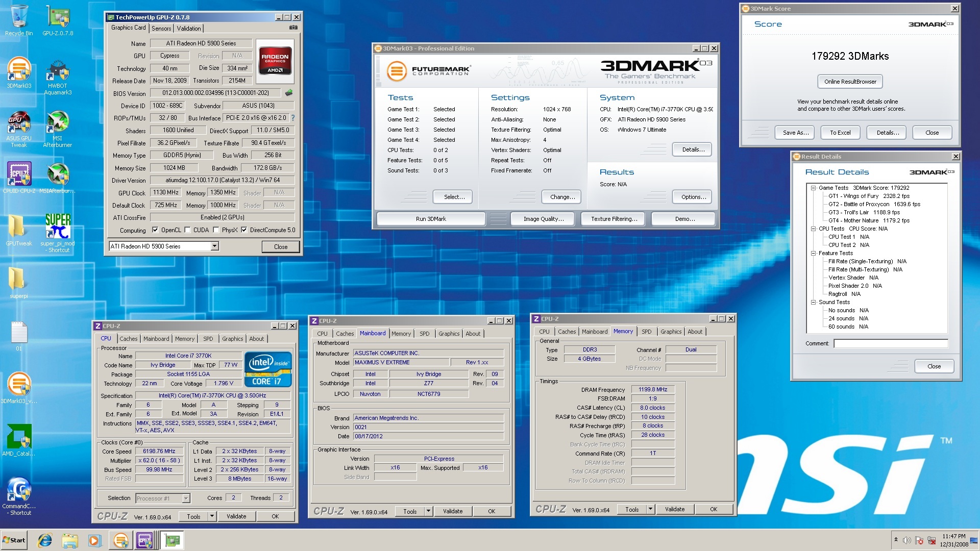The height and width of the screenshot is (551, 980).
Task: Open the SPD tab in Mainboard CPU-Z window
Action: click(x=425, y=334)
